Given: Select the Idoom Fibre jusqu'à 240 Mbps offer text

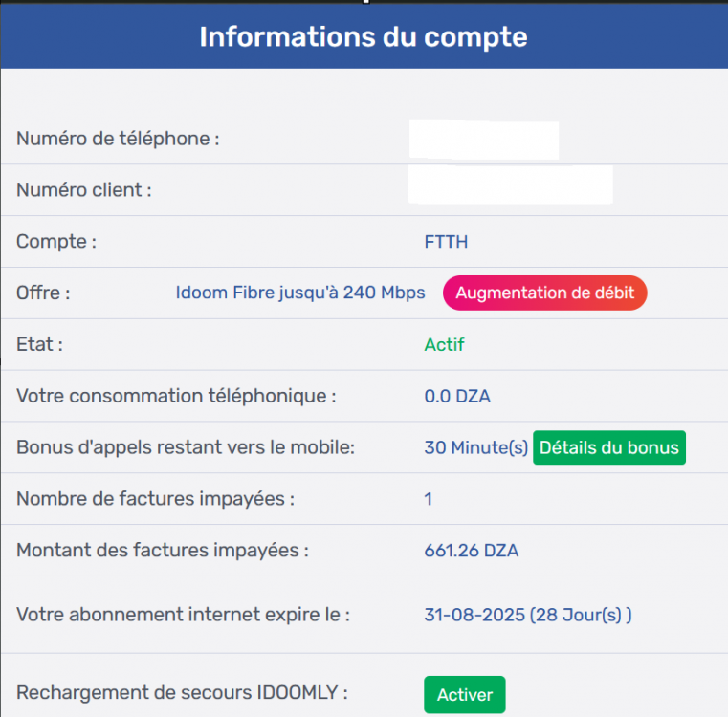Looking at the screenshot, I should click(300, 293).
